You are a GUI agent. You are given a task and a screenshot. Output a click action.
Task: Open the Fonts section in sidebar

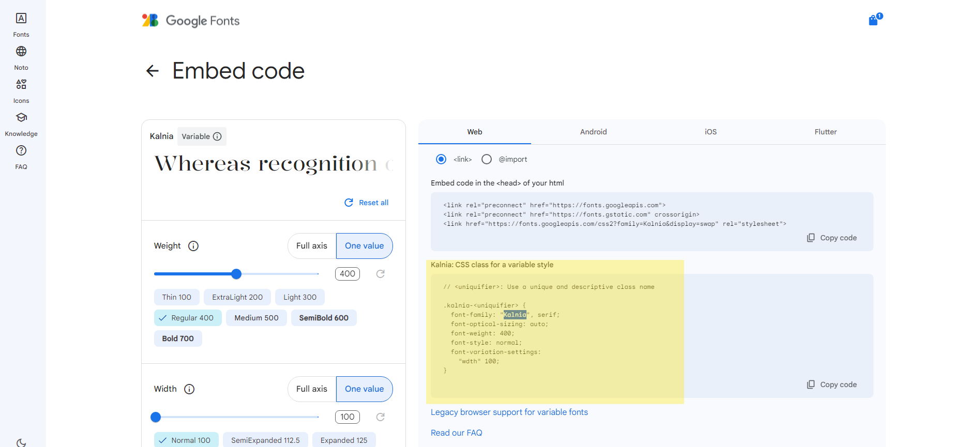coord(21,25)
